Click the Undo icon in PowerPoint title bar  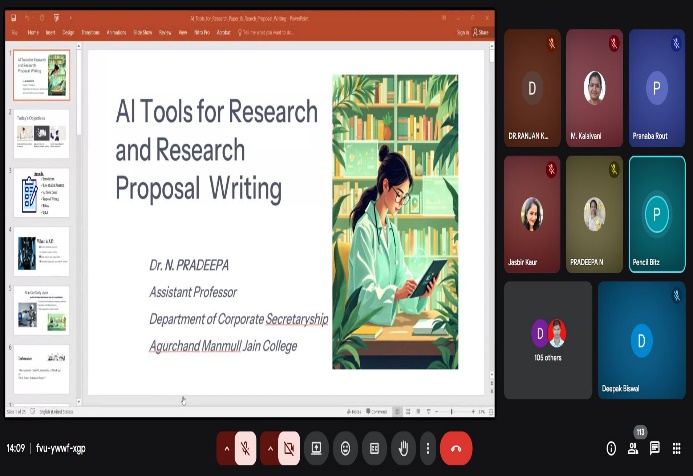(28, 18)
